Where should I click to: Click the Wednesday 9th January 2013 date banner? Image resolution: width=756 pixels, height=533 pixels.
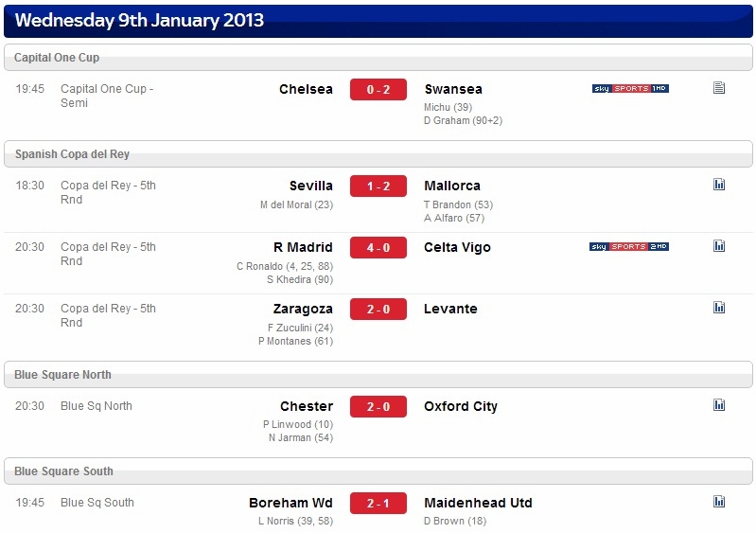point(378,21)
